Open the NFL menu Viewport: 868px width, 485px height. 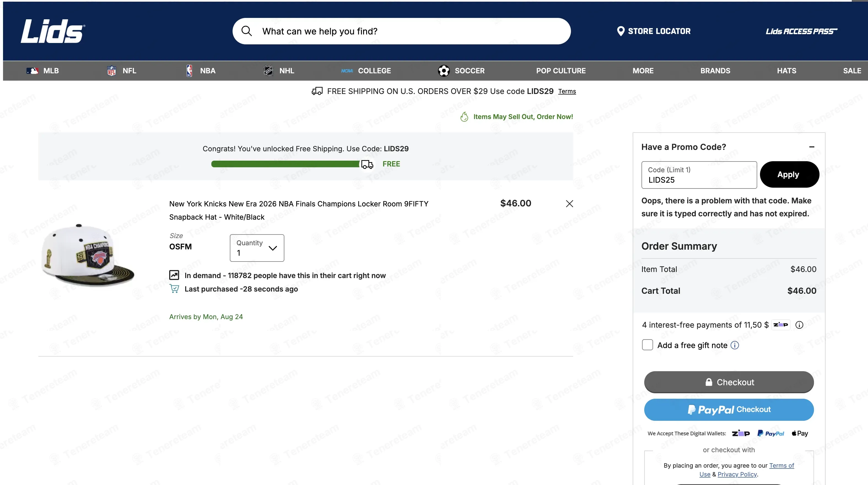pos(122,71)
